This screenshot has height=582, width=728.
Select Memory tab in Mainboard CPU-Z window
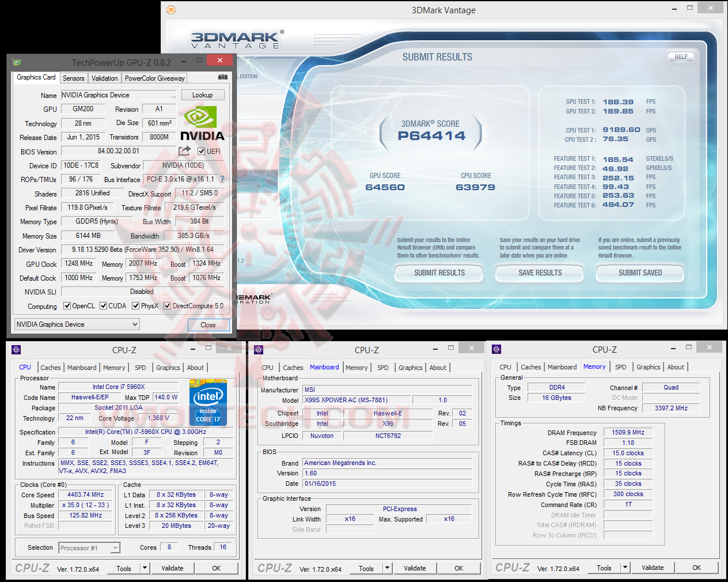(357, 368)
